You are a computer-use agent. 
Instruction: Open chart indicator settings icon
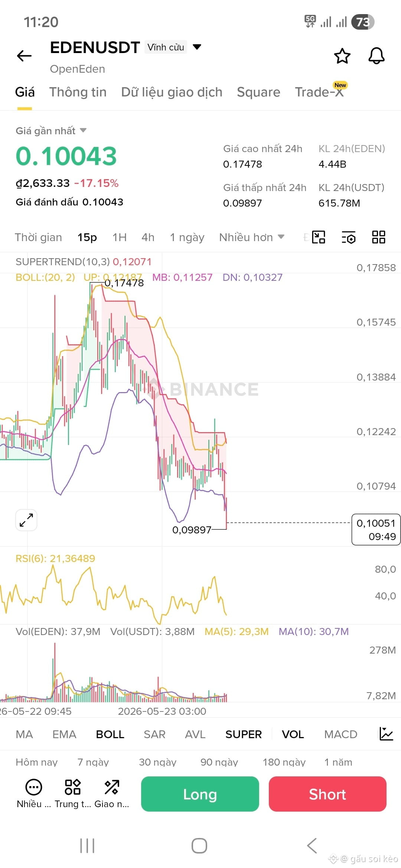349,237
